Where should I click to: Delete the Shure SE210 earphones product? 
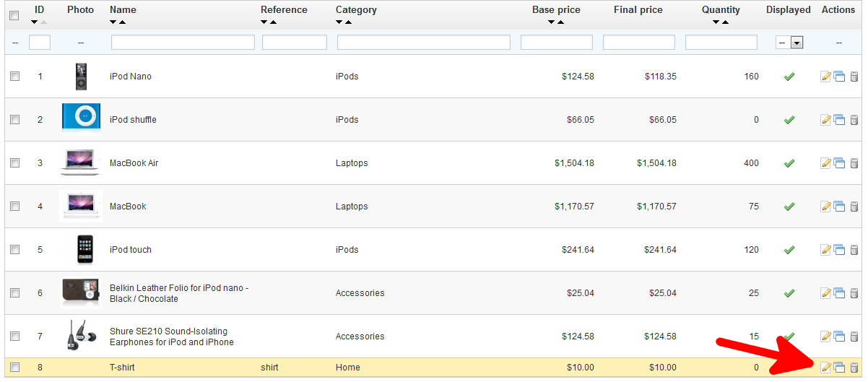point(854,337)
